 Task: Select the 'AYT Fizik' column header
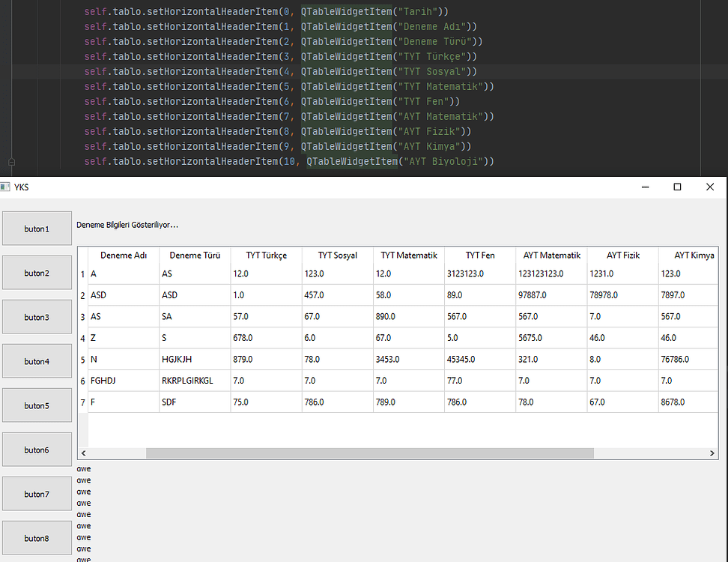pyautogui.click(x=622, y=255)
